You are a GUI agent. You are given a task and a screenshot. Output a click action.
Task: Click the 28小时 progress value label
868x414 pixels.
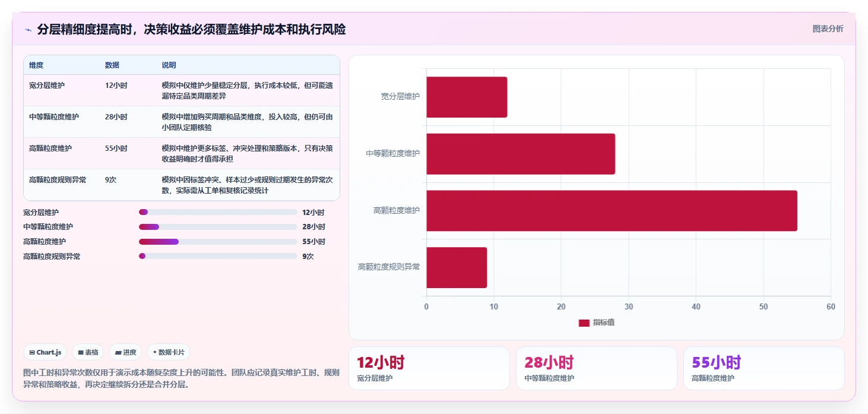[313, 227]
